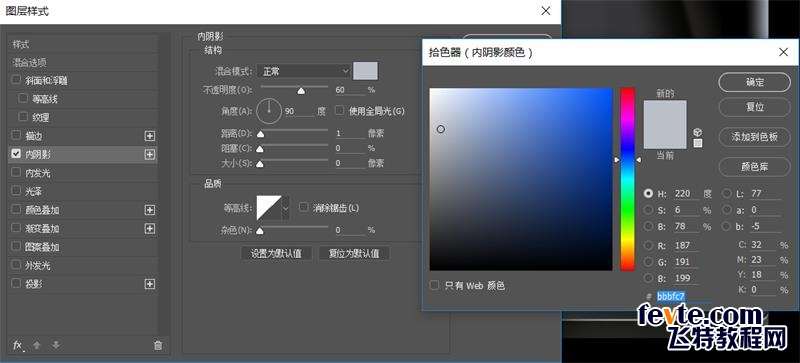The width and height of the screenshot is (800, 363).
Task: Click 复位 reset button in color picker
Action: coord(755,108)
